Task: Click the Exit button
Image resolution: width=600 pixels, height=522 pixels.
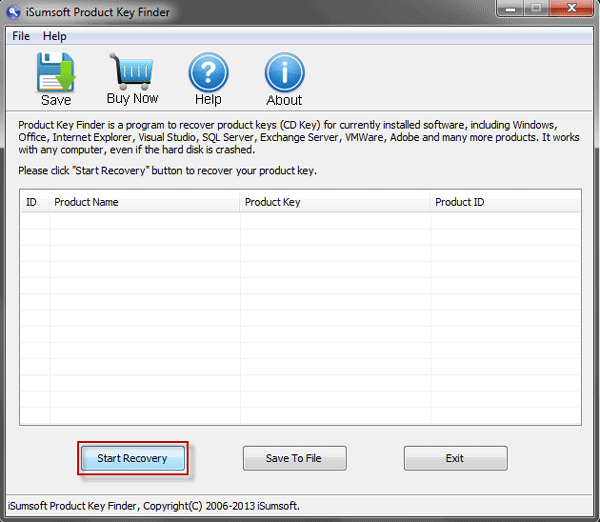Action: click(456, 458)
